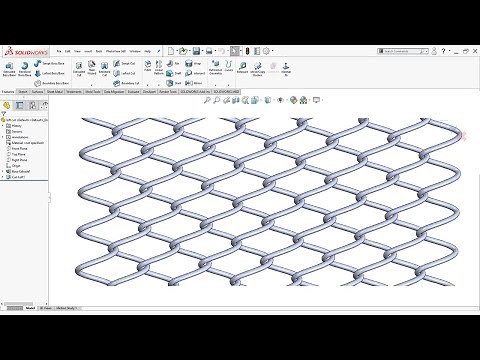Open the File menu
Viewport: 480px width, 360px height.
pos(59,51)
